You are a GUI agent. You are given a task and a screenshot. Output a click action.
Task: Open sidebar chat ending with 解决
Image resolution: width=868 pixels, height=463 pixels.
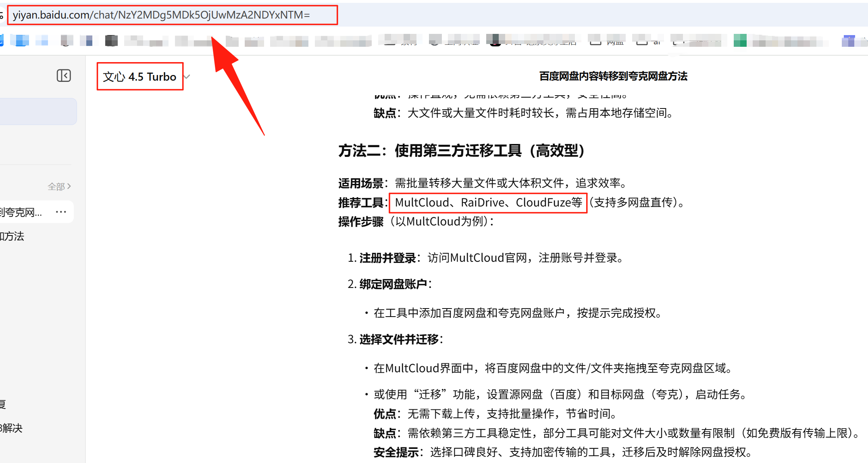[11, 428]
